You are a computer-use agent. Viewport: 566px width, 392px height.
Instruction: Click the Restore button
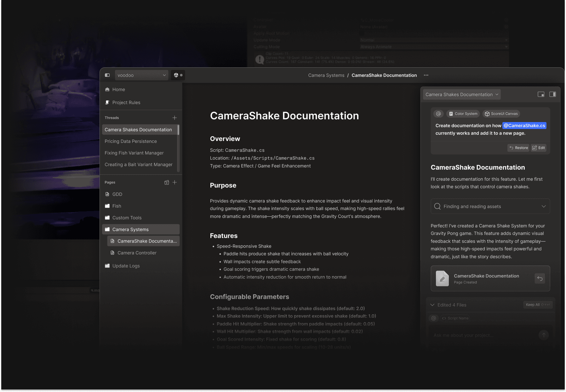(x=518, y=148)
